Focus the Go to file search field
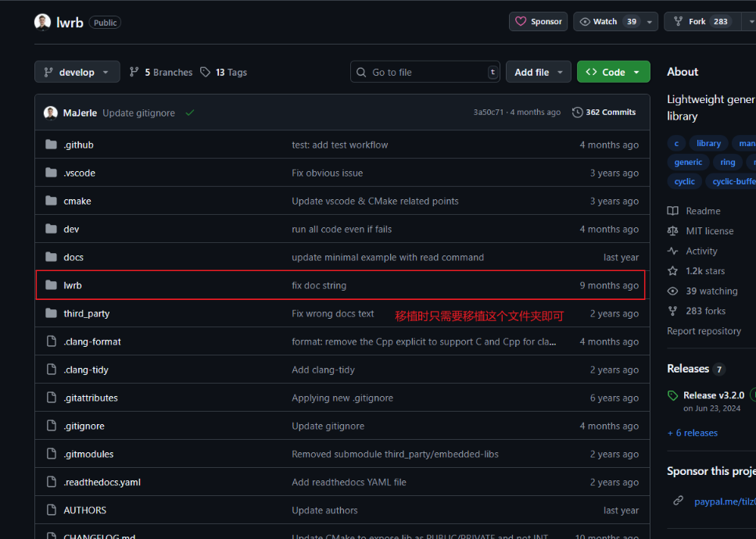The height and width of the screenshot is (539, 756). click(425, 72)
